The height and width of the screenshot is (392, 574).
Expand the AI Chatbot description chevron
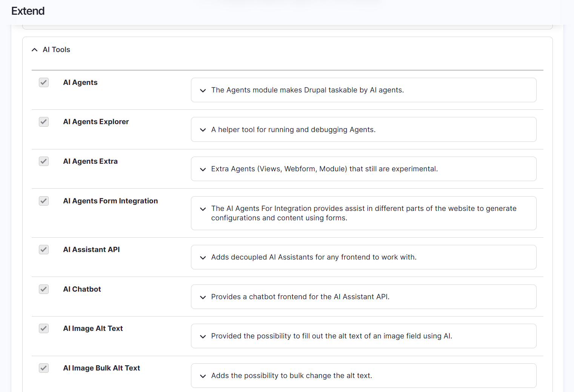pos(203,297)
